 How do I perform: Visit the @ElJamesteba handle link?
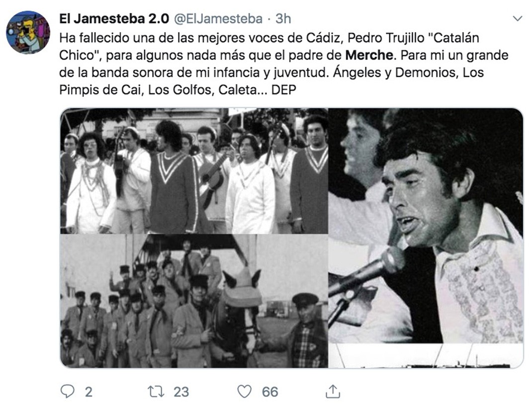[218, 19]
